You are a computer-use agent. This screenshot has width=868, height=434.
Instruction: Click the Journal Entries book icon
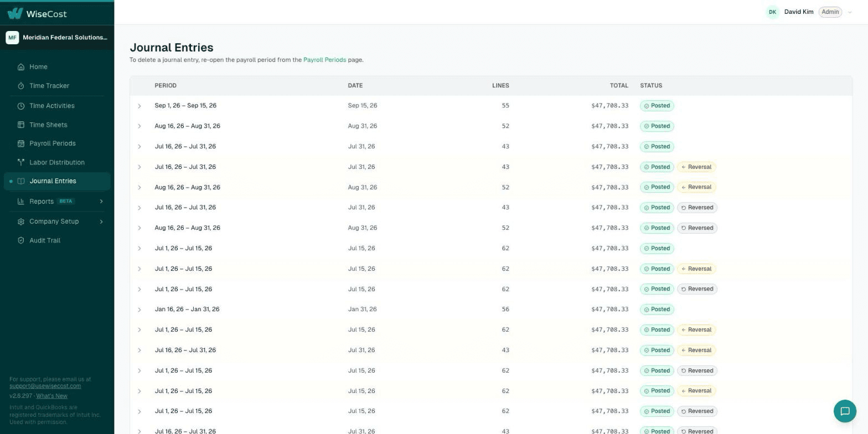(x=21, y=181)
